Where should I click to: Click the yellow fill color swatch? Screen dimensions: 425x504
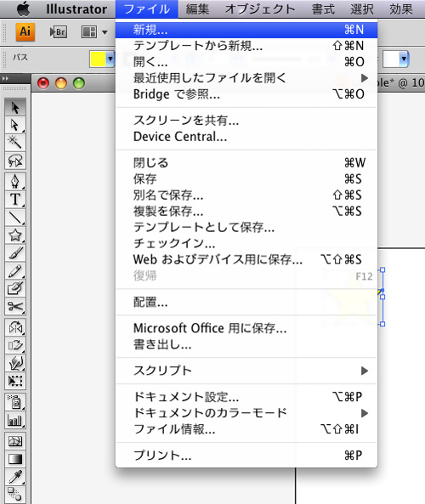coord(98,59)
